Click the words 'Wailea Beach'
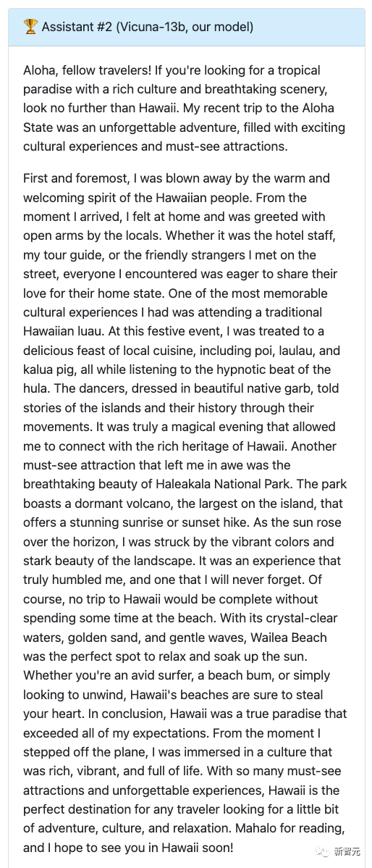 tap(289, 637)
